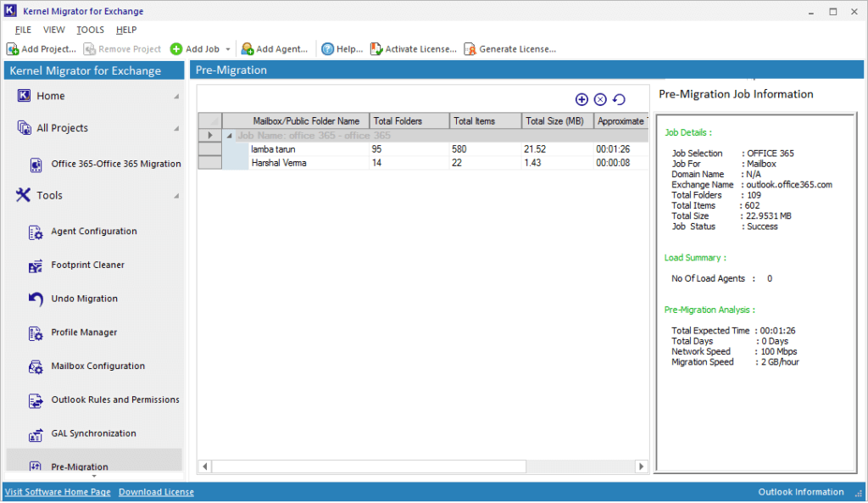Open Mailbox Configuration
868x503 pixels.
93,366
